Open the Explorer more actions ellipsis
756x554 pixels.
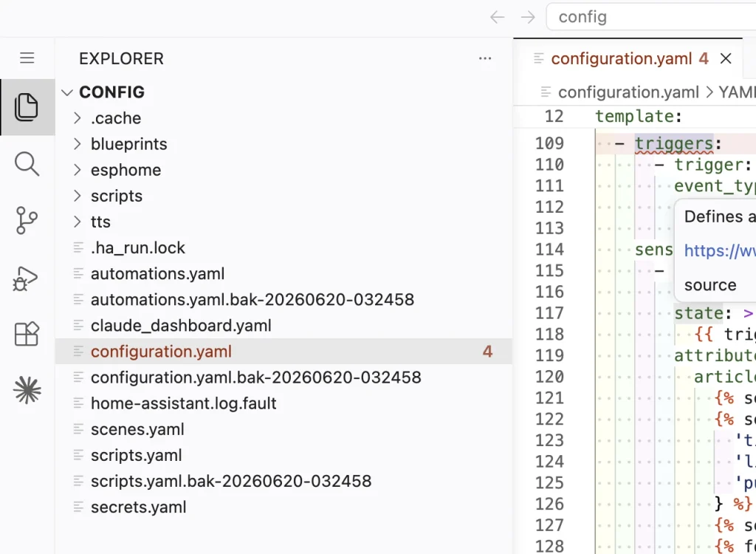coord(485,58)
